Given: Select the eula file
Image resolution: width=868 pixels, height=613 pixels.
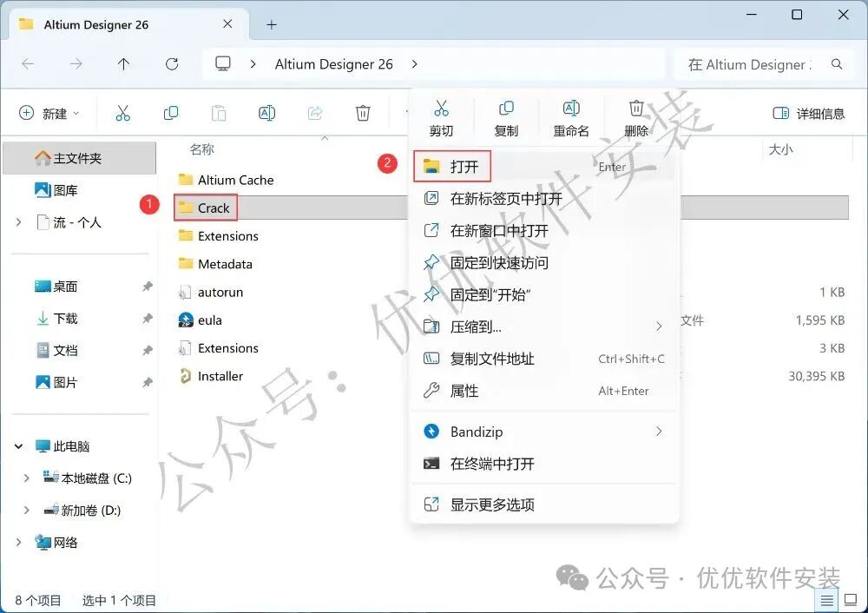Looking at the screenshot, I should (x=201, y=320).
